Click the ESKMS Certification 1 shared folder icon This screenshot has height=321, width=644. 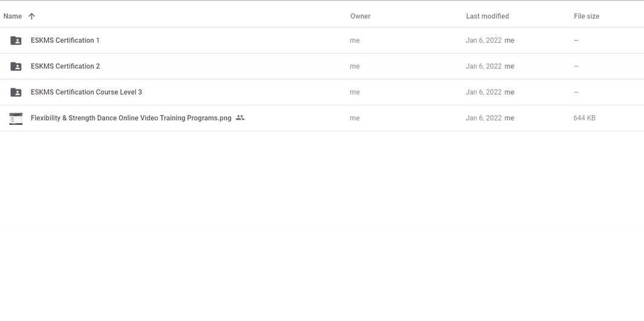[16, 41]
